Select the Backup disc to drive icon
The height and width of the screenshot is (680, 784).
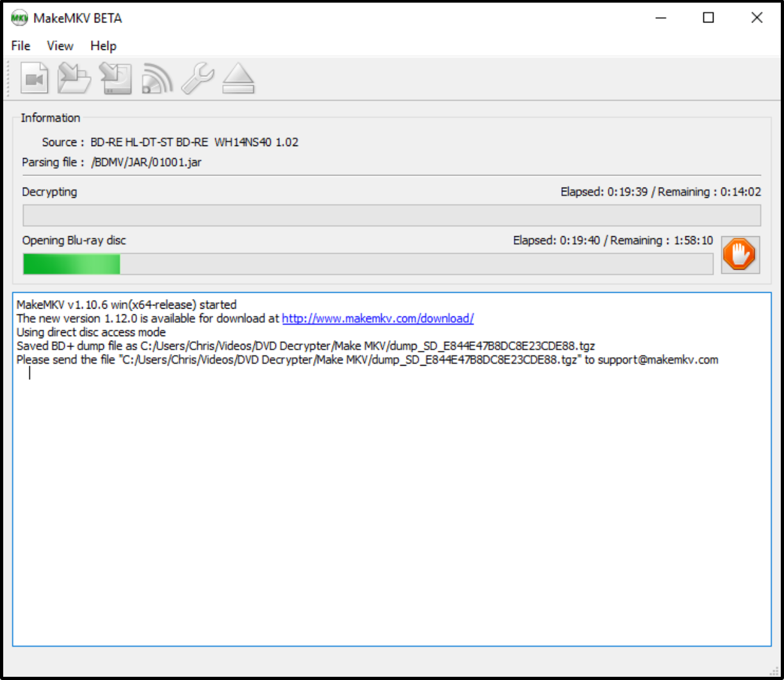pyautogui.click(x=115, y=79)
